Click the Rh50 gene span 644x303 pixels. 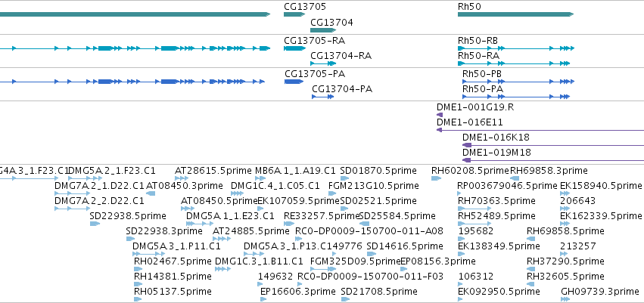(x=515, y=14)
